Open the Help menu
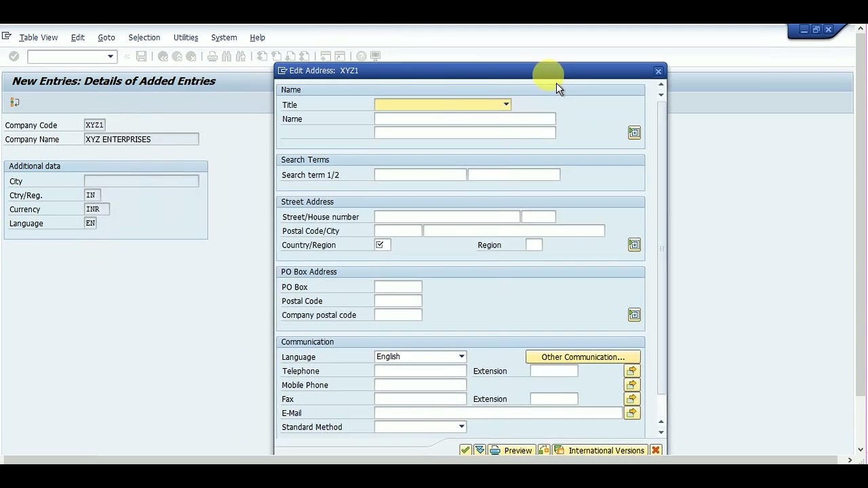This screenshot has height=488, width=868. coord(258,37)
